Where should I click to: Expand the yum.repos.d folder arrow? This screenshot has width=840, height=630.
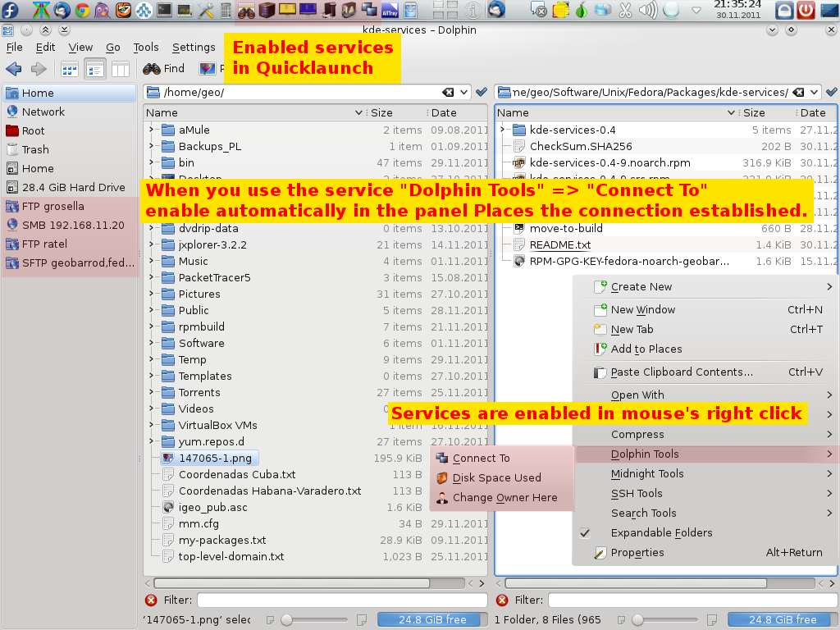tap(152, 441)
